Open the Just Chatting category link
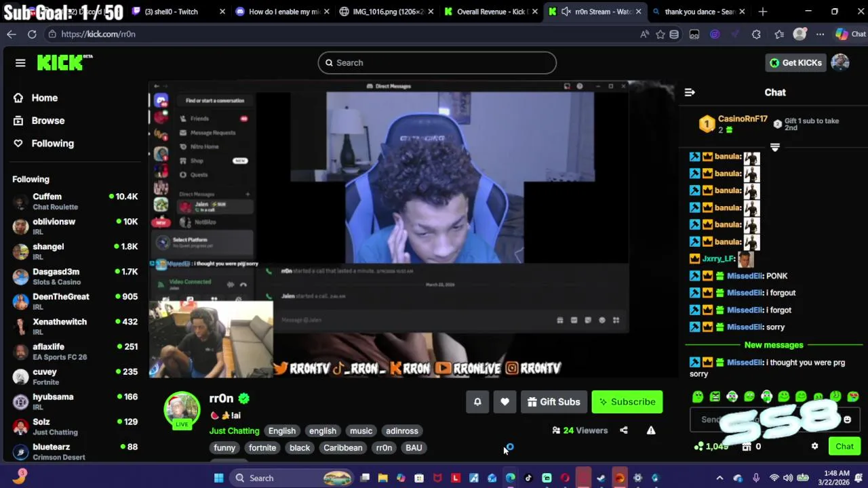Viewport: 868px width, 488px height. [x=234, y=431]
